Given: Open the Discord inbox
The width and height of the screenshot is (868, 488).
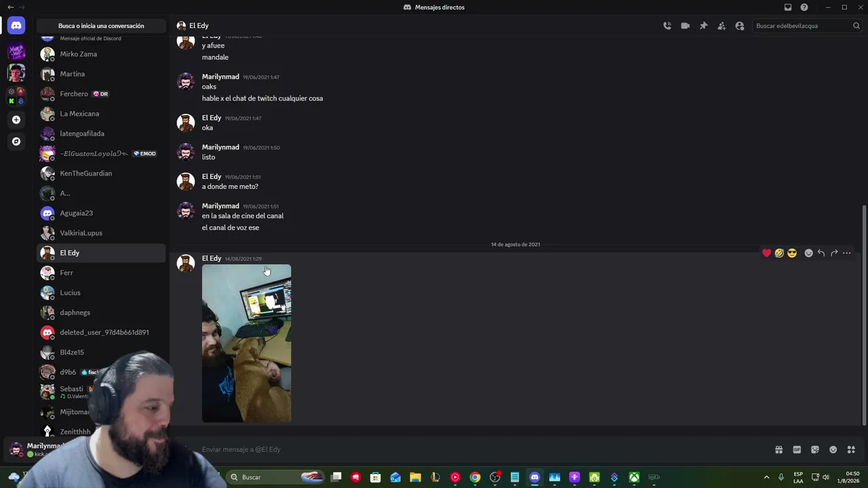Looking at the screenshot, I should pyautogui.click(x=788, y=7).
